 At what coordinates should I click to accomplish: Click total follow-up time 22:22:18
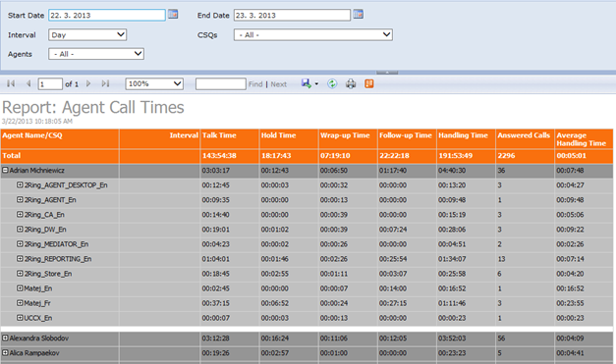394,156
